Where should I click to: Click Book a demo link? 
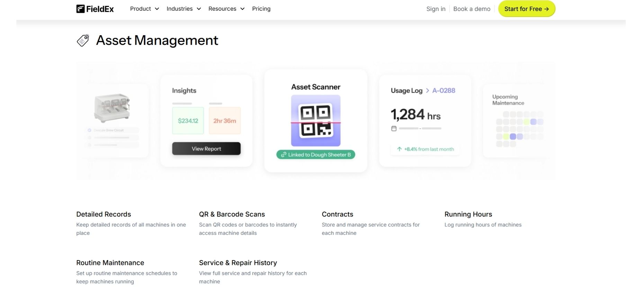pyautogui.click(x=472, y=9)
